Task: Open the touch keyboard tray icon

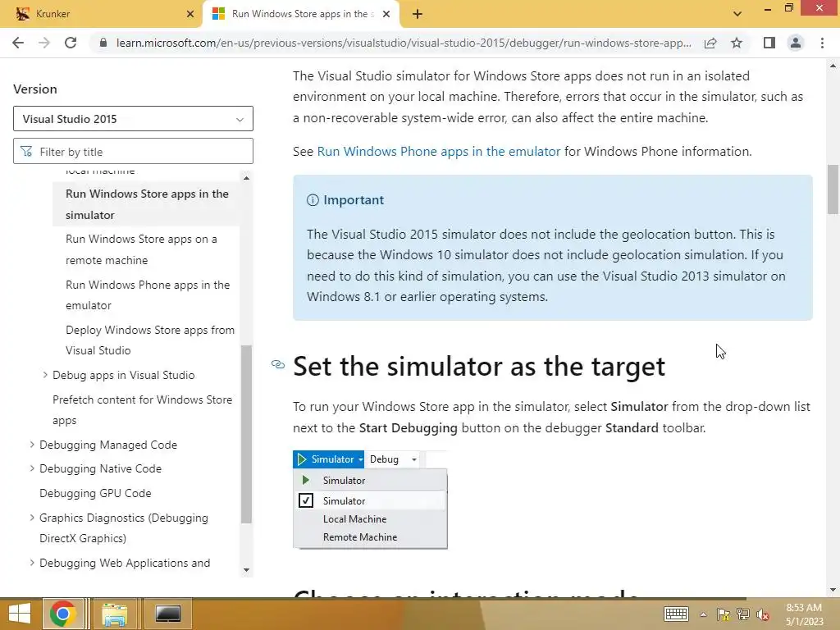Action: point(676,614)
